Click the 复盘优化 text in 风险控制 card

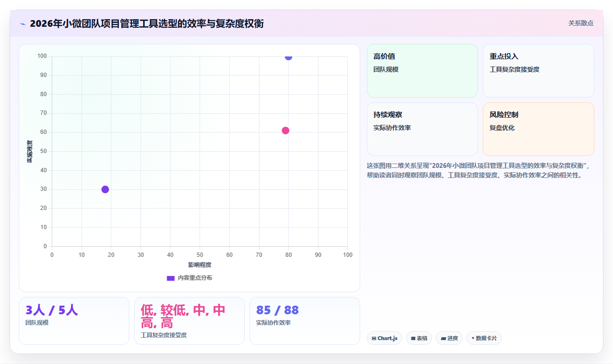point(502,128)
